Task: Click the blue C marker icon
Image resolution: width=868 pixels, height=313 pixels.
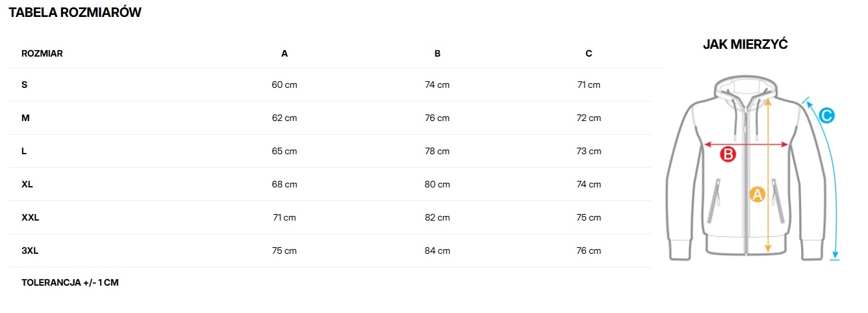Action: coord(826,116)
